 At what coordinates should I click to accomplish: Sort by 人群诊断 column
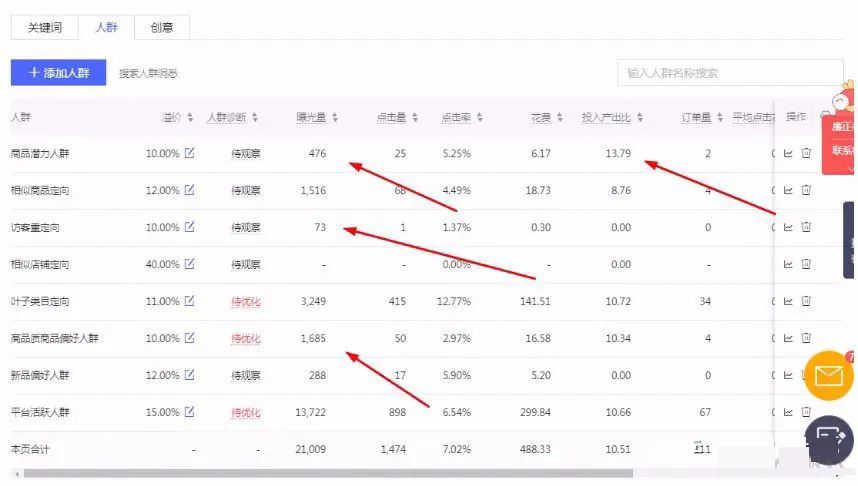click(255, 117)
